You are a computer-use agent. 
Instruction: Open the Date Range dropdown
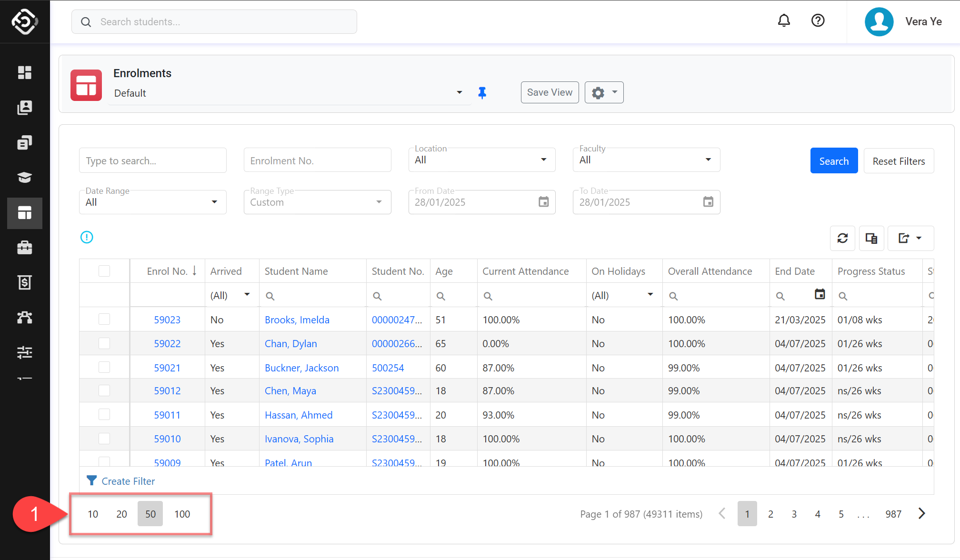[x=152, y=202]
